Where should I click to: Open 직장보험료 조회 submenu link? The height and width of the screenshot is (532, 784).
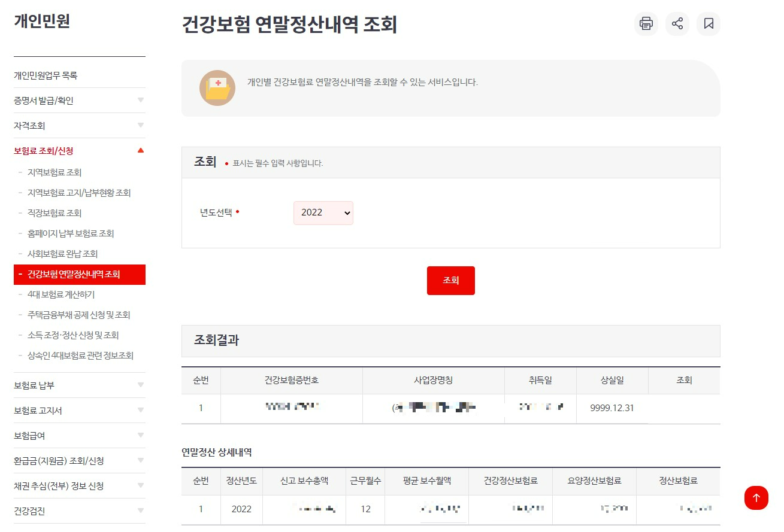[x=55, y=213]
